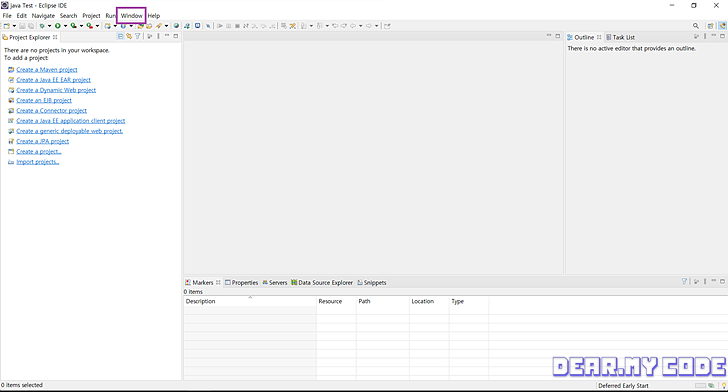Maximize the Markers view panel
The image size is (728, 392).
coord(722,281)
